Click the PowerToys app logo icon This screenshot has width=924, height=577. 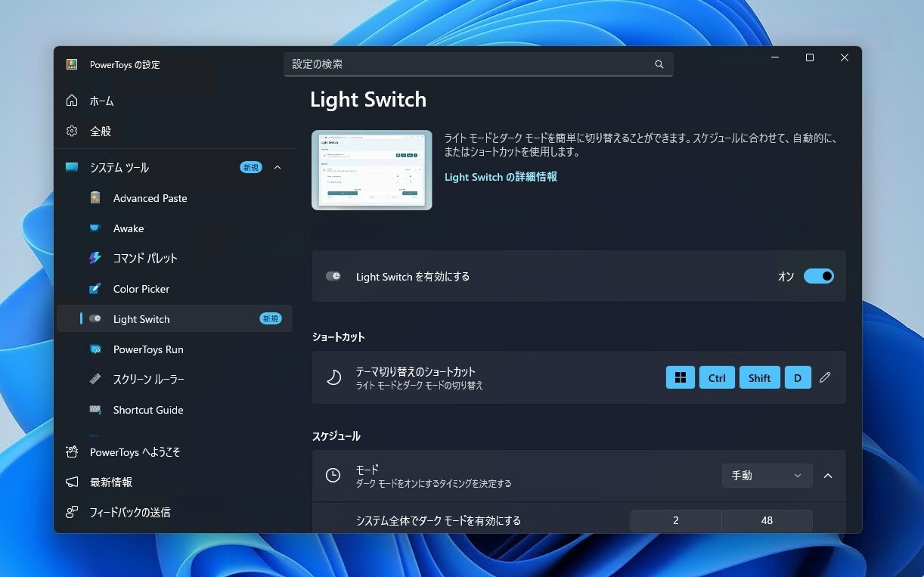point(72,64)
